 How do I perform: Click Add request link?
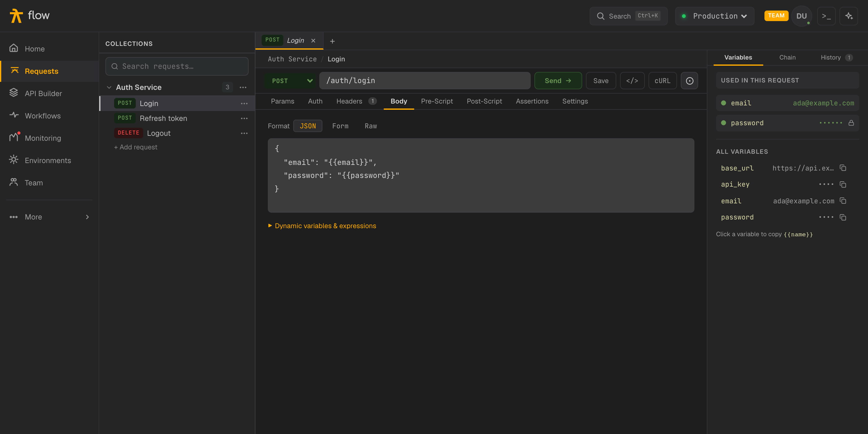135,147
